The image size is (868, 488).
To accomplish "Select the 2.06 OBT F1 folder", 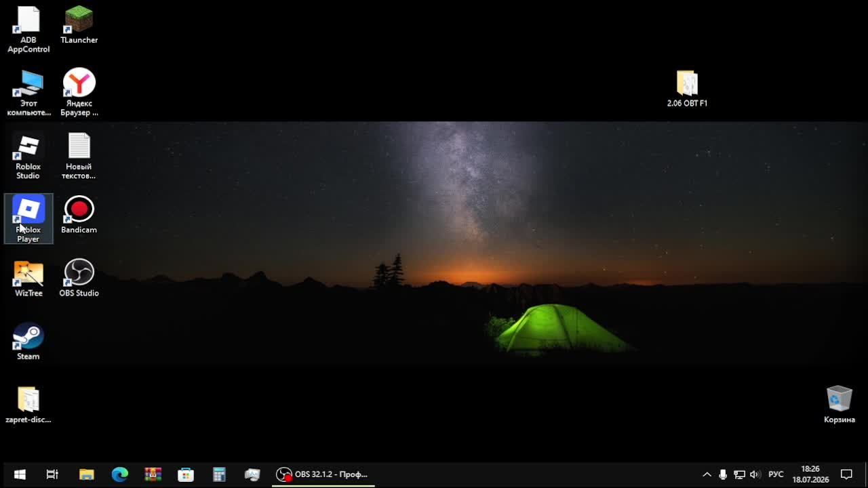I will (x=687, y=89).
